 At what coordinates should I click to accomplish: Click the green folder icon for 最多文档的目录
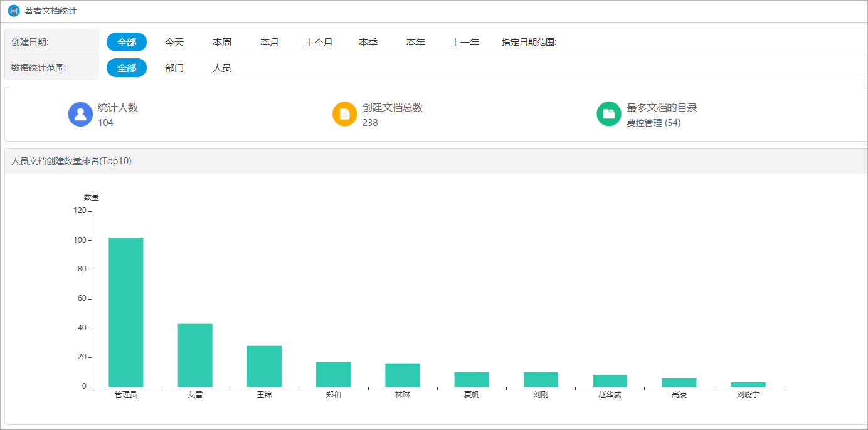(x=608, y=113)
